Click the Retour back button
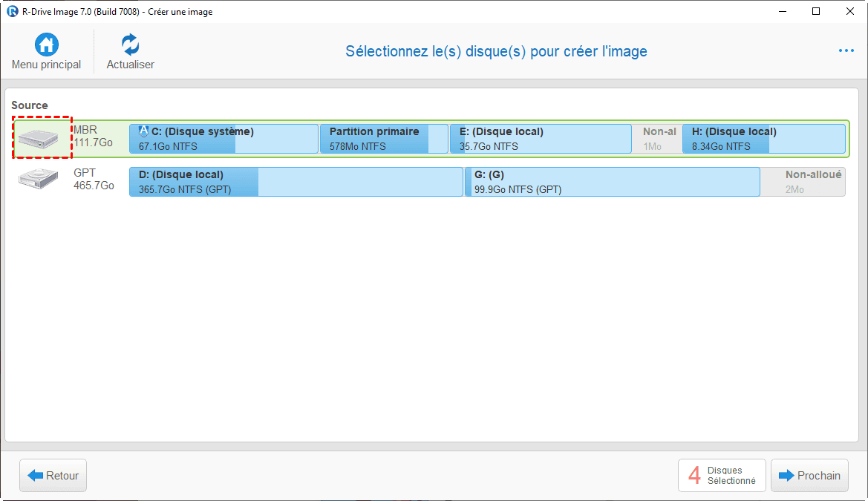This screenshot has height=501, width=868. pyautogui.click(x=53, y=476)
